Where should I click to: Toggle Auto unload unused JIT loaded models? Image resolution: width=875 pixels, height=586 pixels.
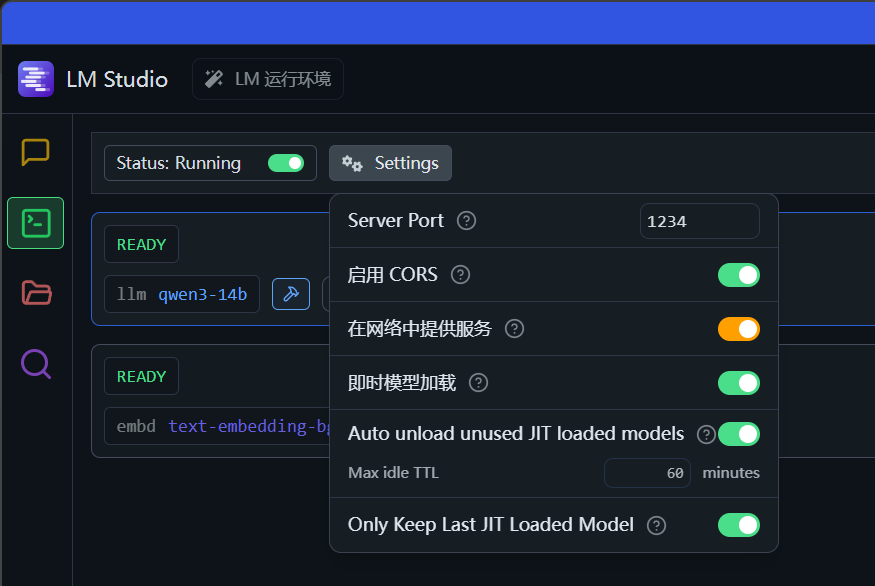click(x=739, y=434)
